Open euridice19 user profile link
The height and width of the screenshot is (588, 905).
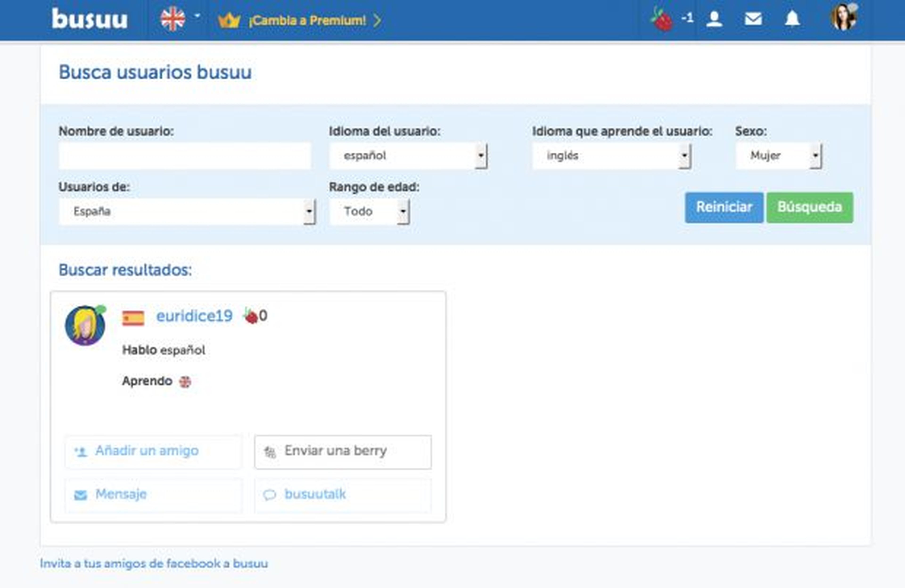(194, 316)
